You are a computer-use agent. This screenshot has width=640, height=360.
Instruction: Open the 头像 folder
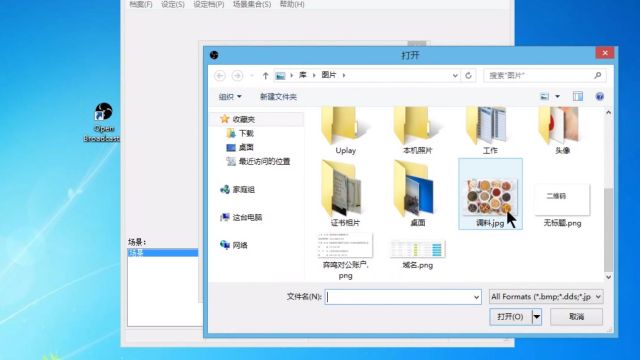point(562,131)
